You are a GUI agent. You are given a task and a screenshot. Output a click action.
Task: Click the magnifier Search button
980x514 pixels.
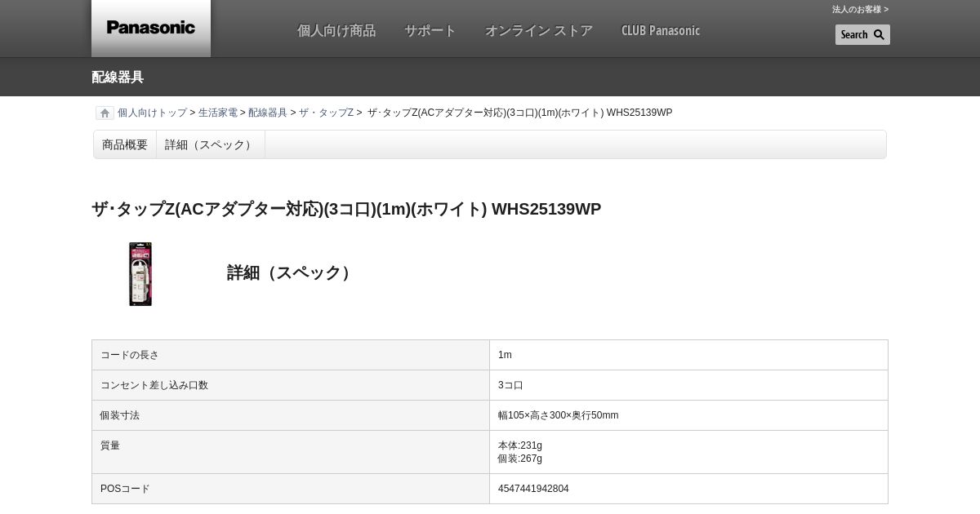click(862, 34)
